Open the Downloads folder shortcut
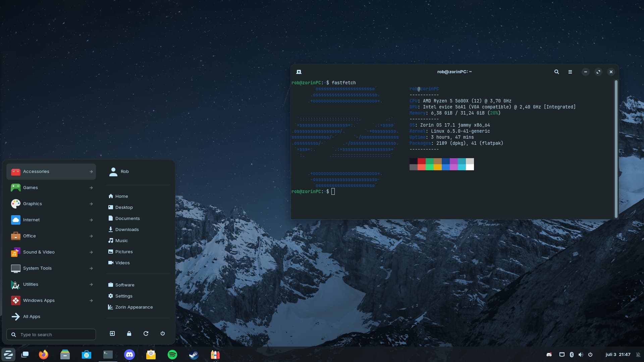Viewport: 644px width, 362px height. 127,230
